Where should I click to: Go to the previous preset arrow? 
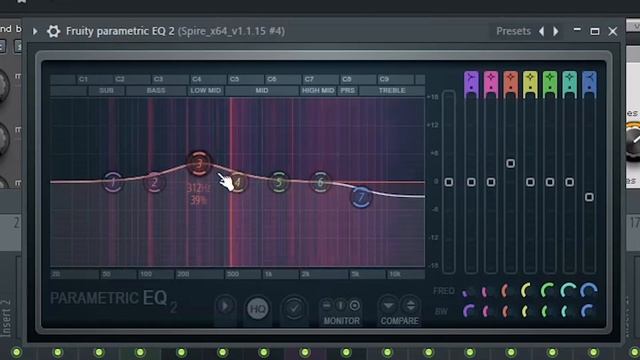tap(541, 31)
